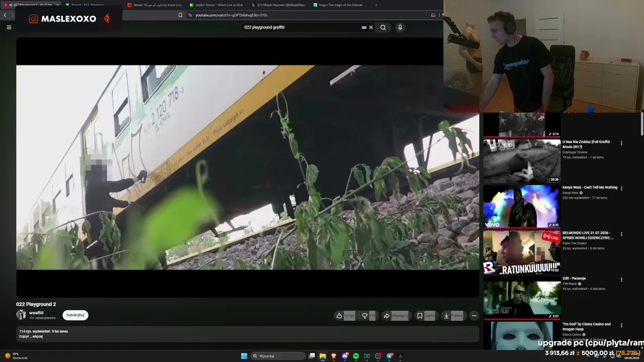Open the ZdR - Paranoje video thumbnail

pos(522,298)
